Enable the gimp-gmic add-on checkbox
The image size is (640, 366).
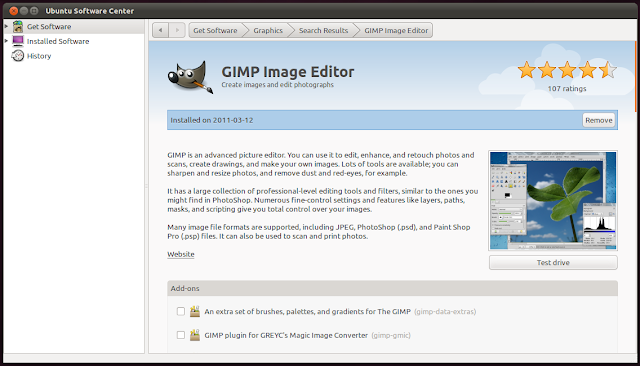(181, 335)
